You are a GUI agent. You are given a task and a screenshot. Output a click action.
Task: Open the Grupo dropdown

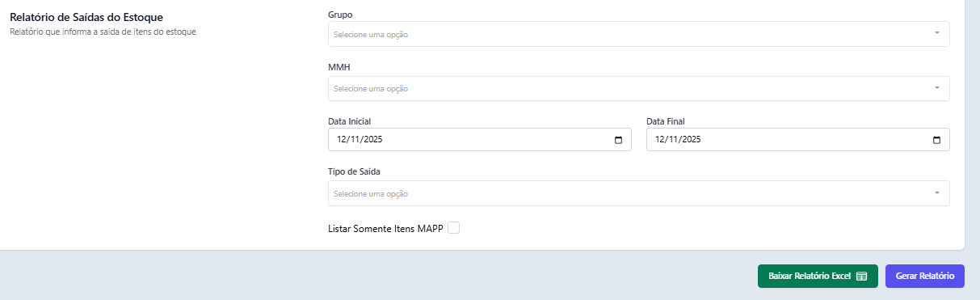(x=638, y=34)
